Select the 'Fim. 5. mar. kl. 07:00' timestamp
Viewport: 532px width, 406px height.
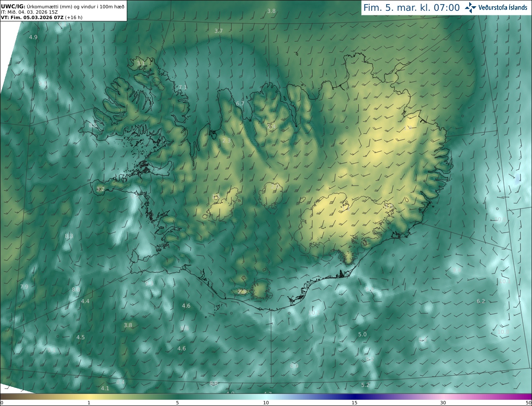point(411,7)
